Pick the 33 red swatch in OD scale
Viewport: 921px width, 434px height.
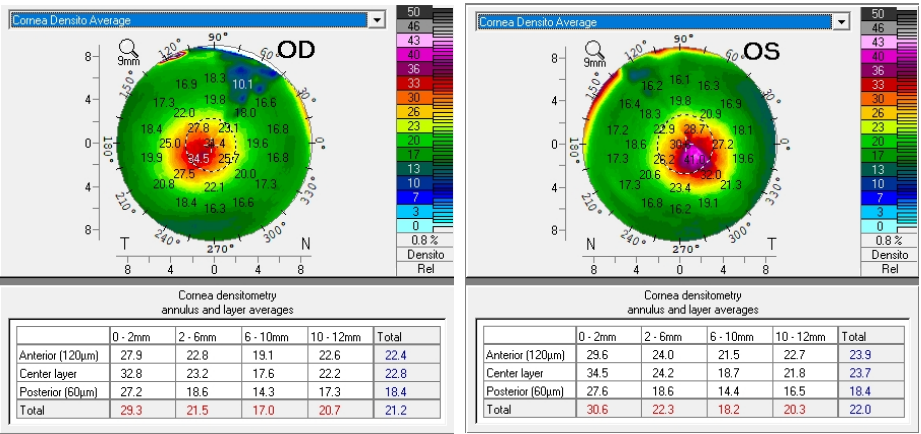click(x=414, y=83)
